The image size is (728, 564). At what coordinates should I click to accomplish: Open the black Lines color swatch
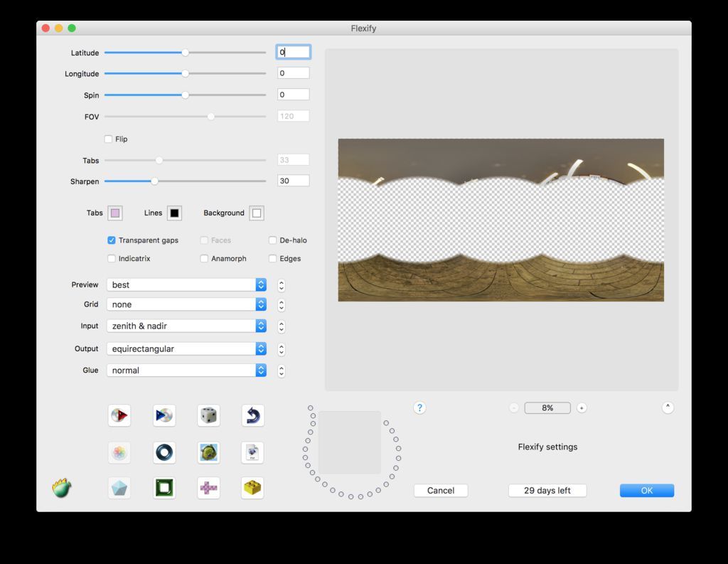click(175, 213)
